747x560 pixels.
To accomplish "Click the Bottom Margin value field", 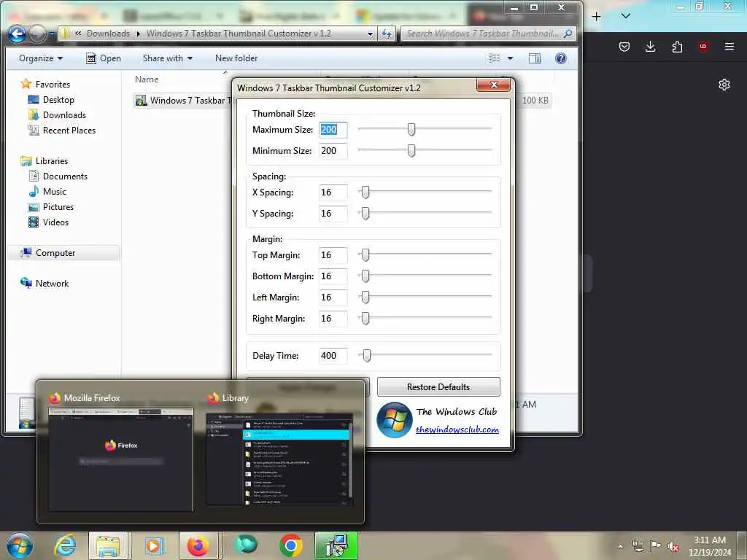I will point(333,276).
